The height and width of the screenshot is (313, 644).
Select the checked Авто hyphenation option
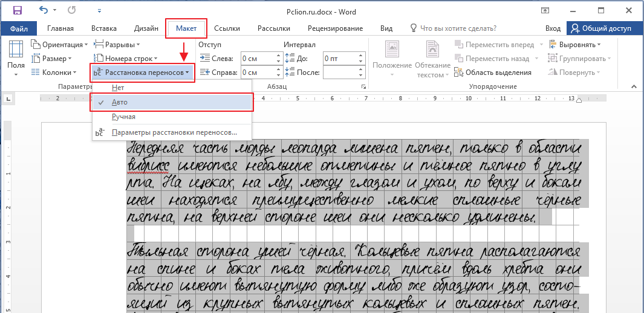click(120, 102)
